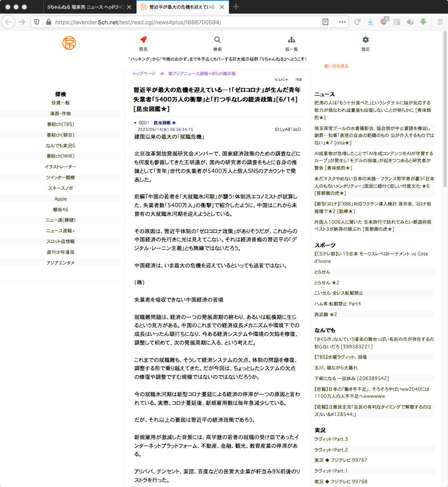Open the 投資一般 board
448x487 pixels.
(61, 103)
